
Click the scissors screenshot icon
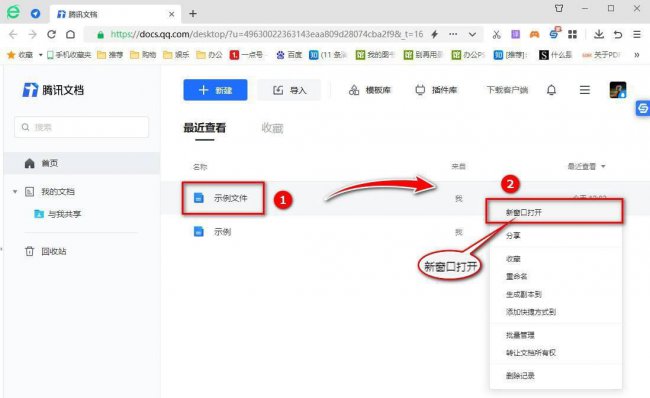click(x=496, y=34)
